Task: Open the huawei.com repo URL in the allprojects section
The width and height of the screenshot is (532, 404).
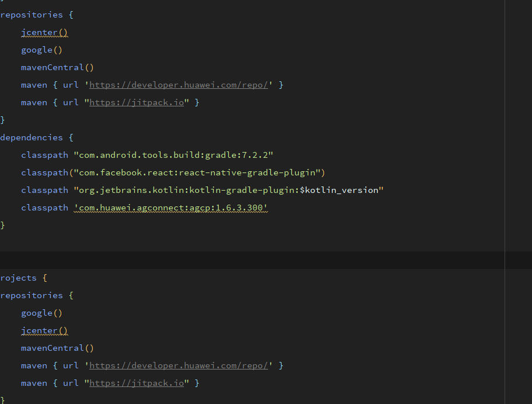Action: [178, 365]
